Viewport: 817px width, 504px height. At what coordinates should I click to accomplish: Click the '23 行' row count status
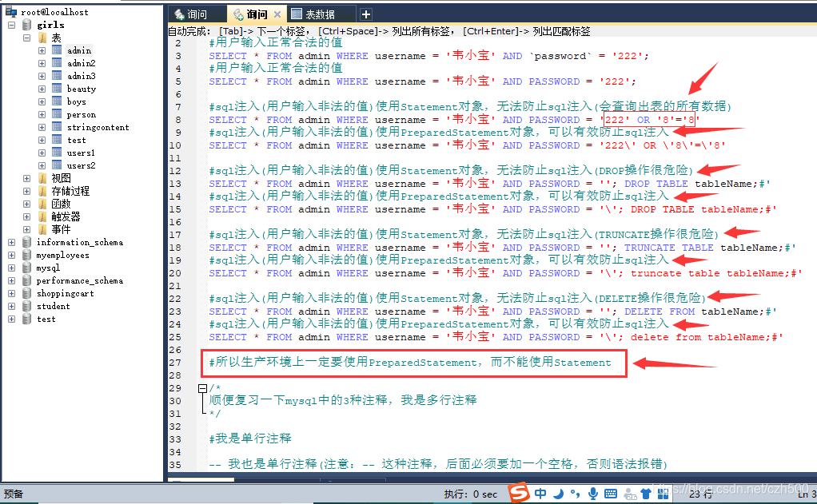click(701, 494)
